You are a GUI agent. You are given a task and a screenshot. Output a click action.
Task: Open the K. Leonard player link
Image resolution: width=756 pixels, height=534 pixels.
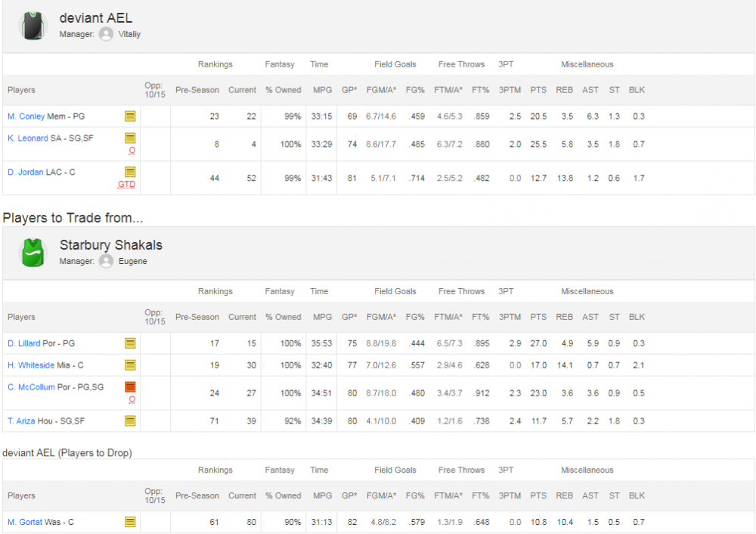(27, 138)
